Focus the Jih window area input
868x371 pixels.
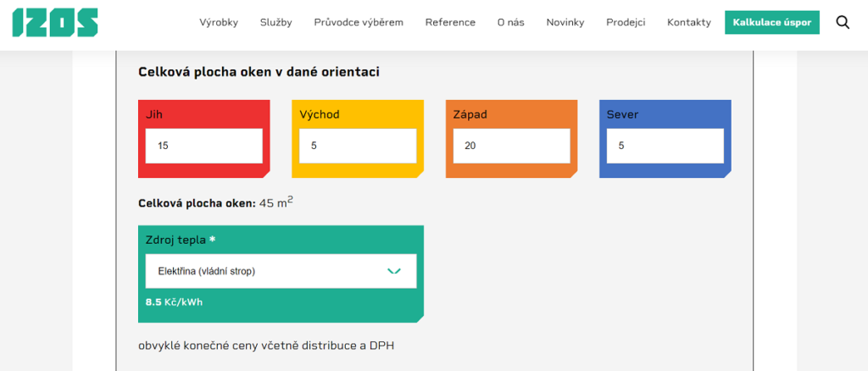point(203,146)
